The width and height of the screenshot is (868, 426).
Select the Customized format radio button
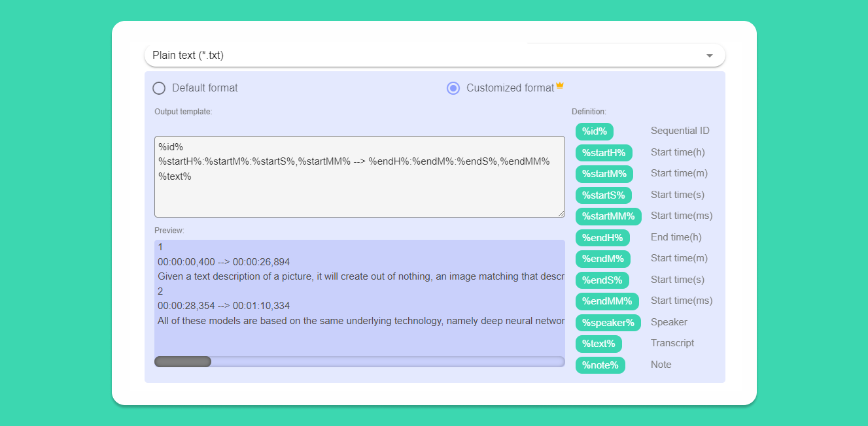453,88
